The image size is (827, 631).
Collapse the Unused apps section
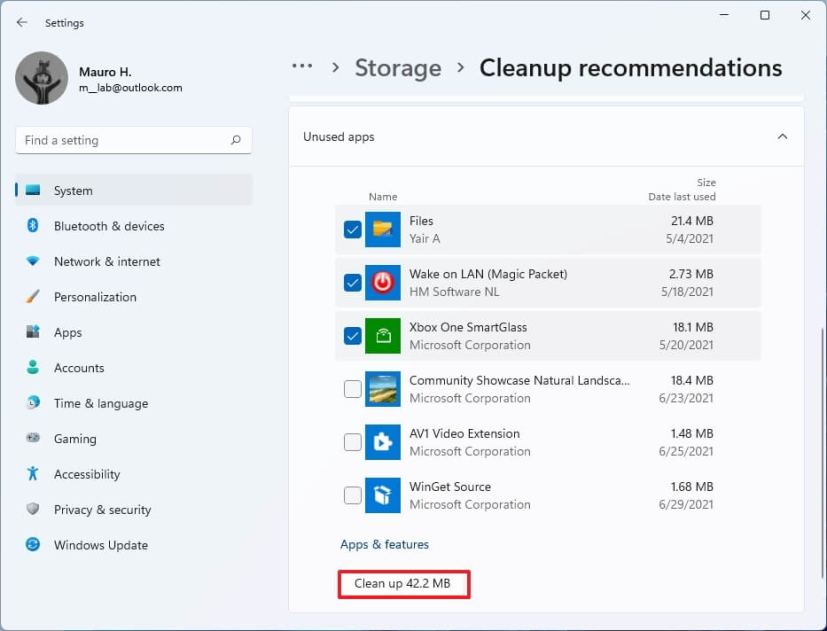coord(782,137)
